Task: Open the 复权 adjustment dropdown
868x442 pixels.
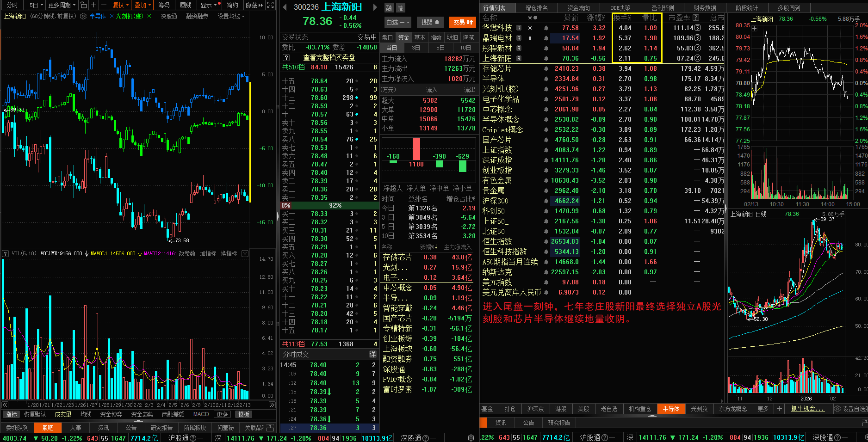Action: (121, 5)
